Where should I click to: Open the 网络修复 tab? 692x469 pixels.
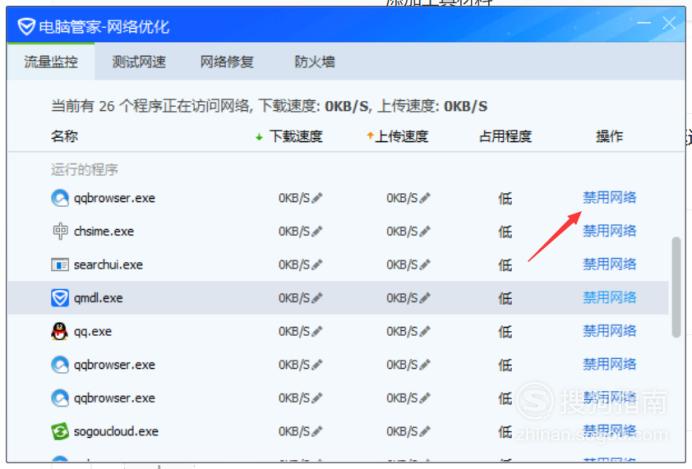coord(227,62)
